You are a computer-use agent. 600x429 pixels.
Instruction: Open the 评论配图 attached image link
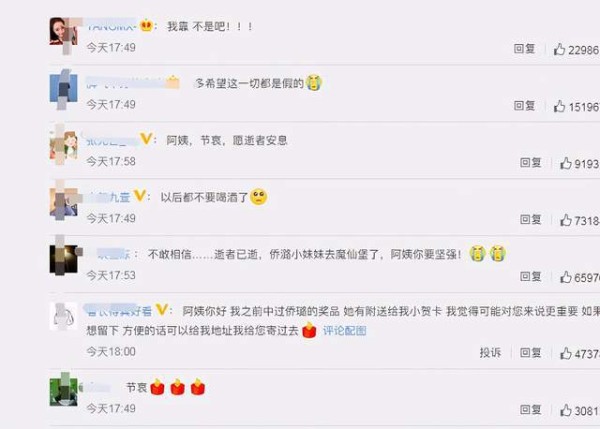point(344,331)
